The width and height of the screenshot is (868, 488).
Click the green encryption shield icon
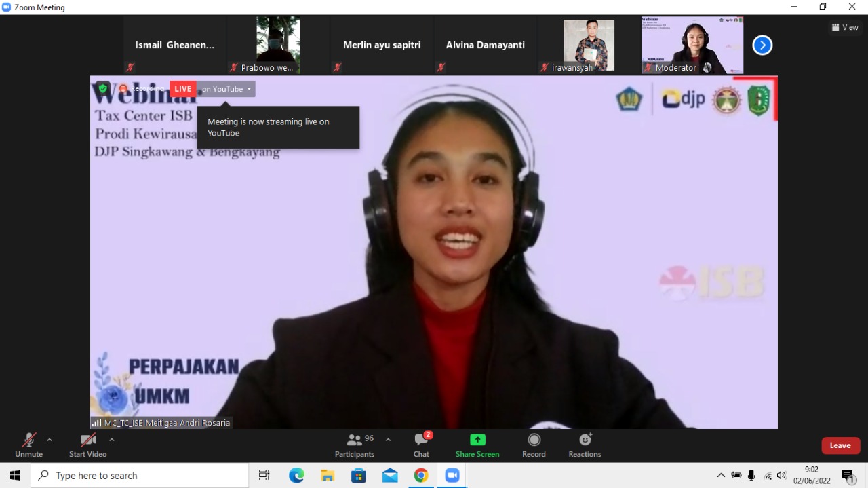click(x=103, y=88)
